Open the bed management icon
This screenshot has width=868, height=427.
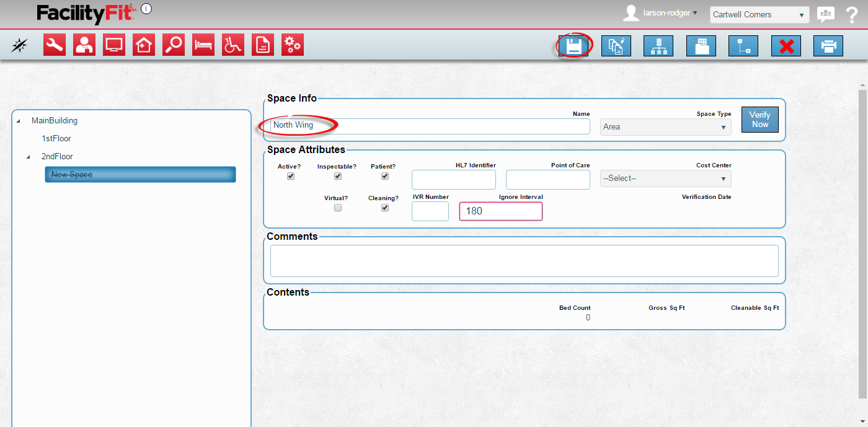(203, 45)
